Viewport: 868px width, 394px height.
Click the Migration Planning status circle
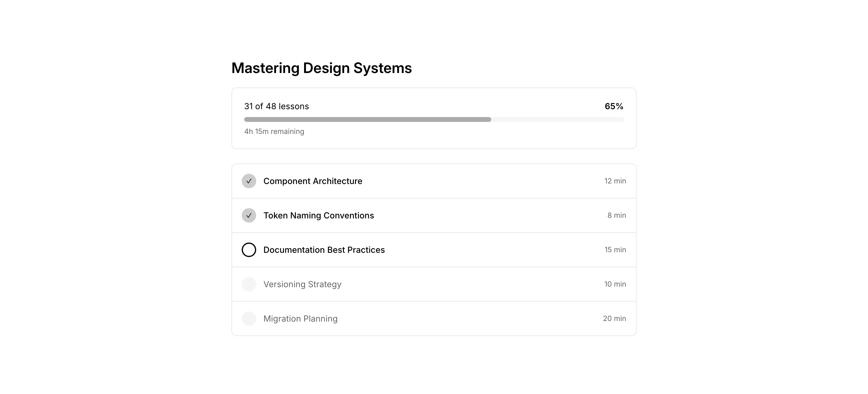pyautogui.click(x=249, y=319)
